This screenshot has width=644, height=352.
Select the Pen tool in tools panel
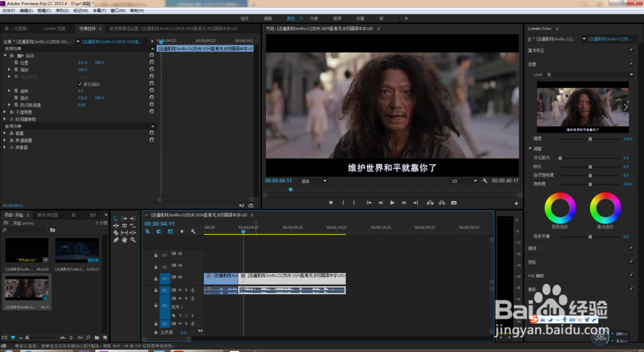[x=116, y=240]
